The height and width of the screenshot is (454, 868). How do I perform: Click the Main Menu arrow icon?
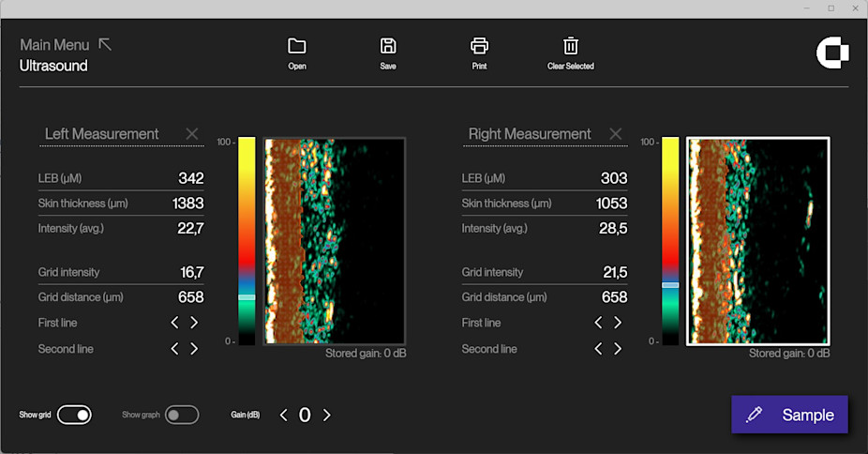coord(105,44)
